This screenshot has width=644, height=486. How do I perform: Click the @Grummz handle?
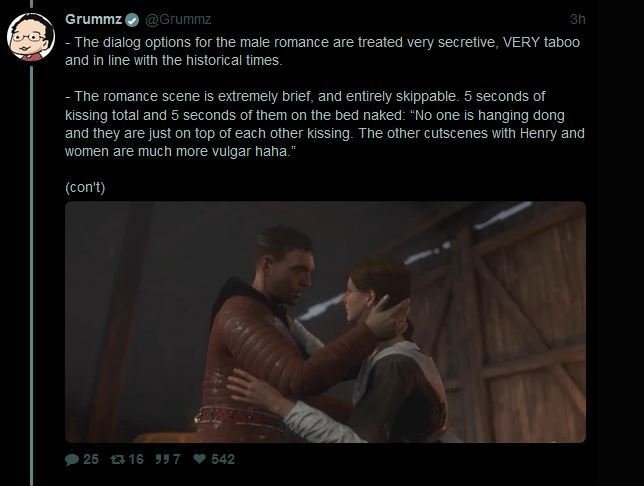click(x=178, y=19)
